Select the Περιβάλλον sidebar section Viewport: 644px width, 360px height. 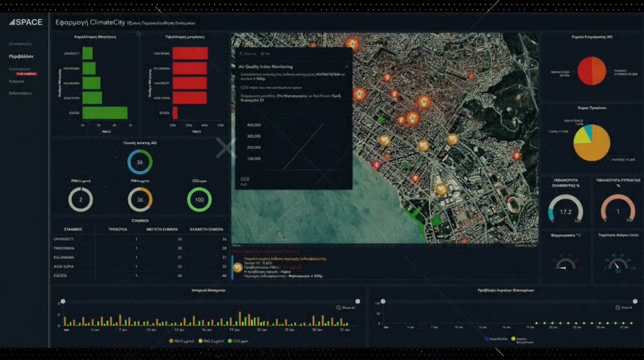pos(21,56)
